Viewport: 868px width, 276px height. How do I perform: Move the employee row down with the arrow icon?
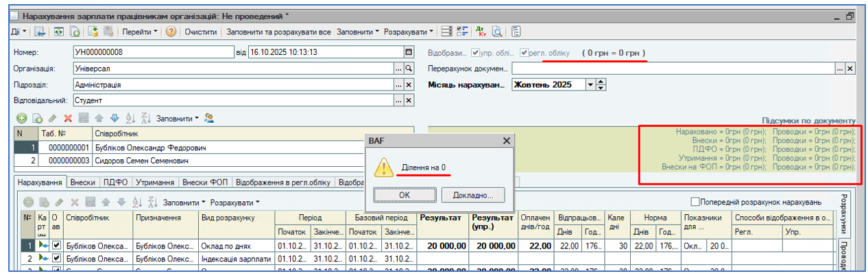pyautogui.click(x=114, y=118)
